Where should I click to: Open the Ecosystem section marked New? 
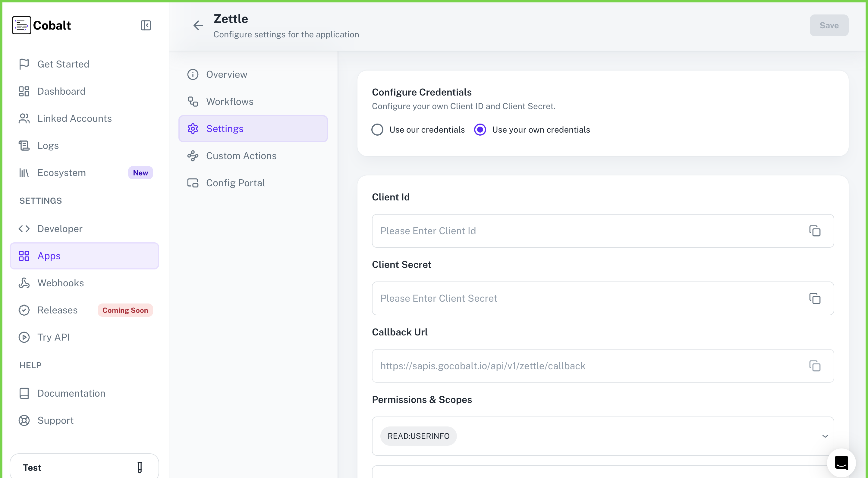click(62, 172)
